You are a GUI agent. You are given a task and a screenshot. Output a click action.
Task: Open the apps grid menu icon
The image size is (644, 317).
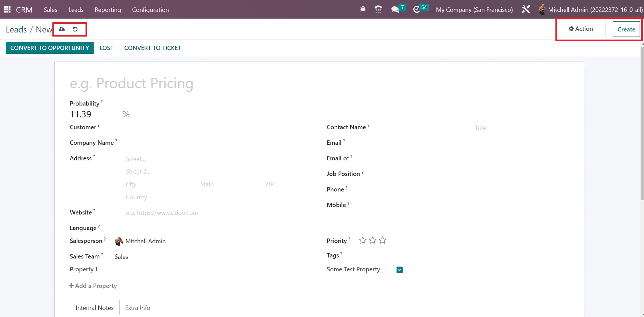click(7, 9)
